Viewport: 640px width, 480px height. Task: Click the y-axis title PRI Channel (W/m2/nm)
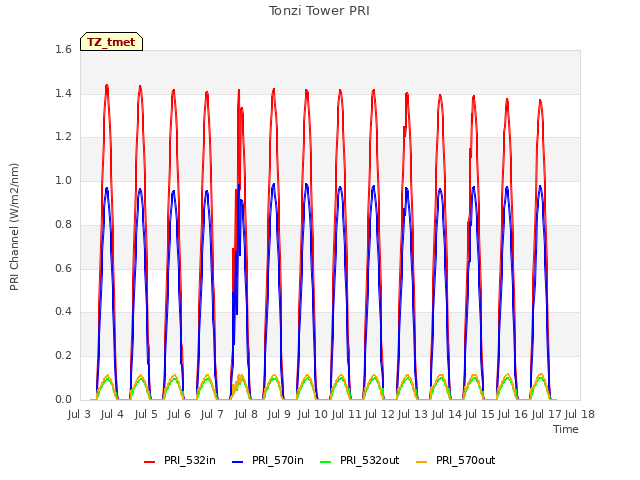pyautogui.click(x=14, y=227)
